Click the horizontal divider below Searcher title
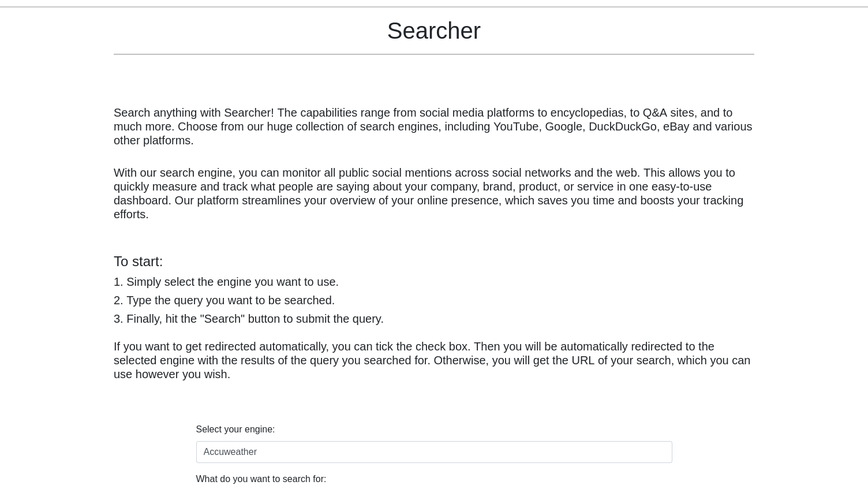 tap(434, 54)
